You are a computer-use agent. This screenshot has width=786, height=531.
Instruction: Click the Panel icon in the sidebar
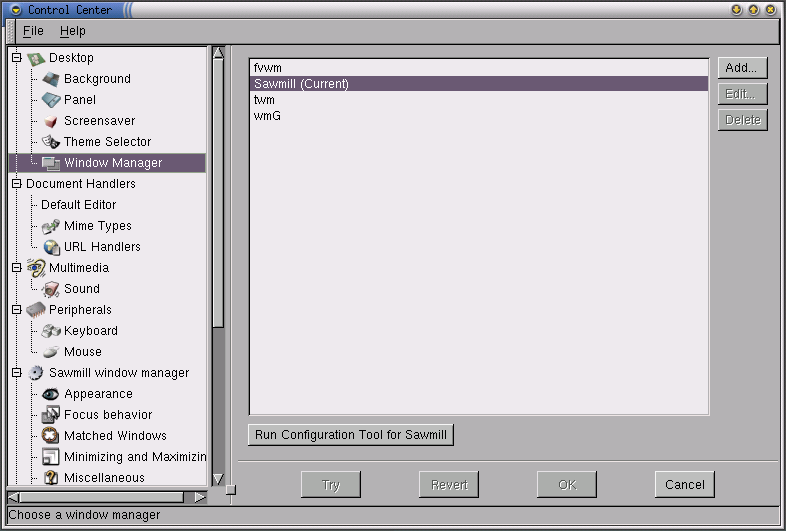point(51,100)
